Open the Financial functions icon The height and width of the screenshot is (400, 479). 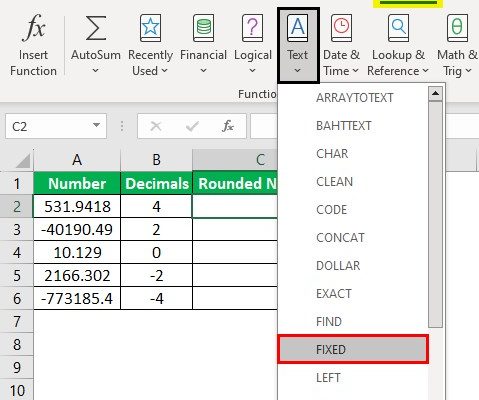[x=203, y=28]
